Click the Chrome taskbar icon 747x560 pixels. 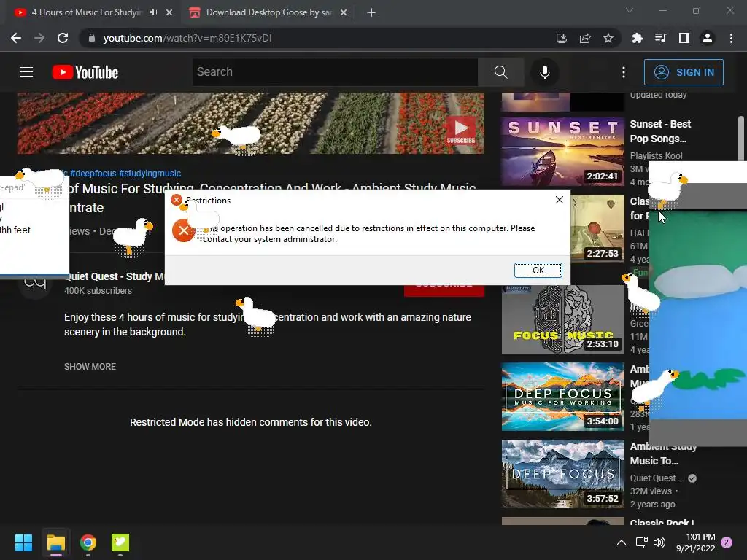click(x=88, y=542)
